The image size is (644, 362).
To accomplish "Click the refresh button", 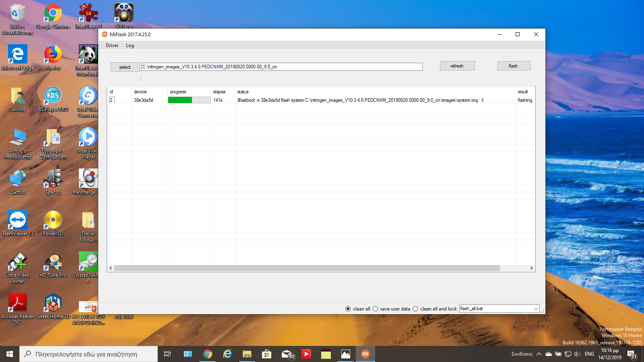I will click(457, 66).
